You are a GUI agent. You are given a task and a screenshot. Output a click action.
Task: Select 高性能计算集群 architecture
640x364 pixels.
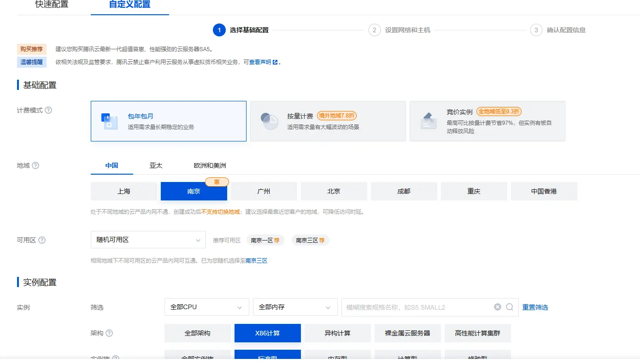pyautogui.click(x=478, y=333)
